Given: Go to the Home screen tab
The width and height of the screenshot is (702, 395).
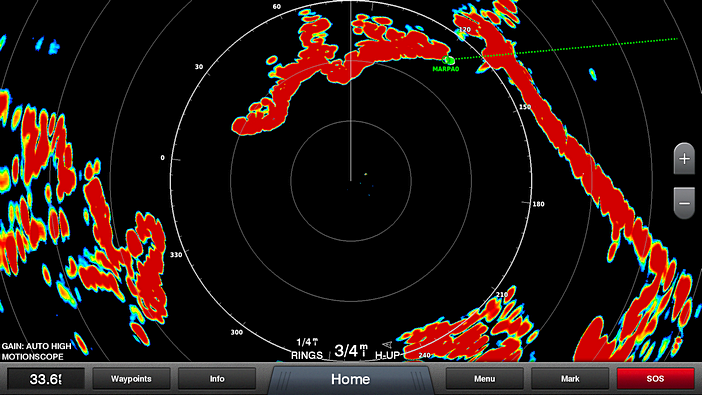Looking at the screenshot, I should (351, 379).
